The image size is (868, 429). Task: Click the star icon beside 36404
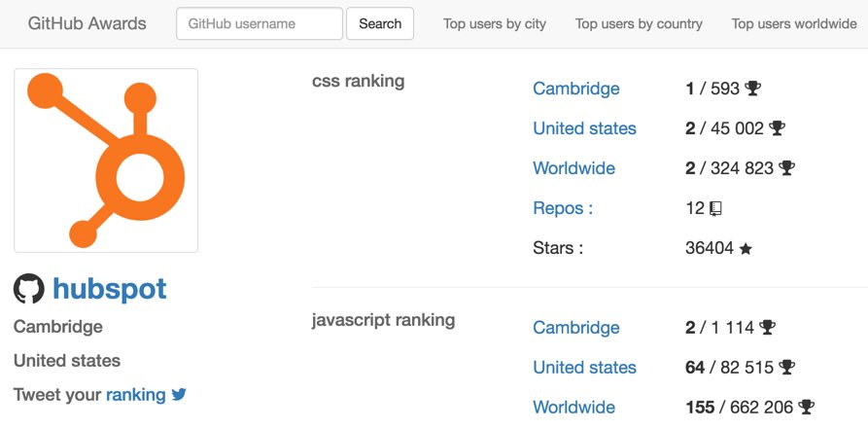(746, 249)
